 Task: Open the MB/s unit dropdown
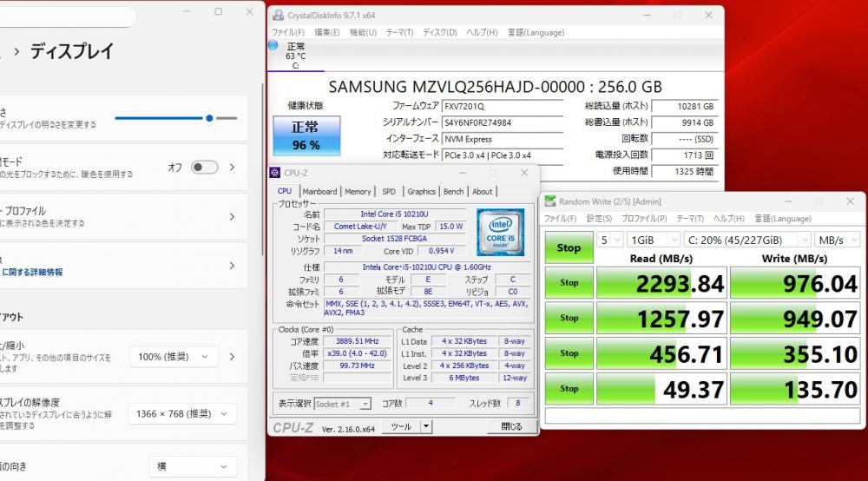[x=837, y=240]
